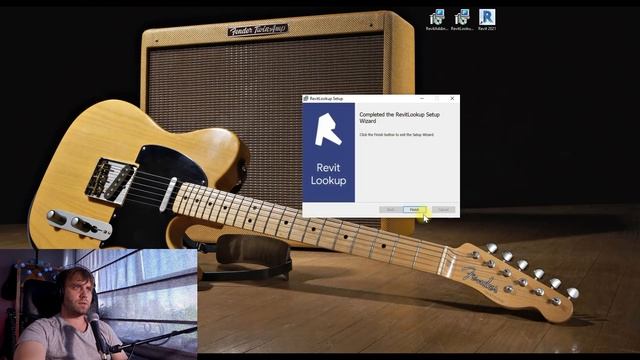640x360 pixels.
Task: Click 'Completed the RevitLookup Setup Wizard' heading
Action: [x=400, y=118]
